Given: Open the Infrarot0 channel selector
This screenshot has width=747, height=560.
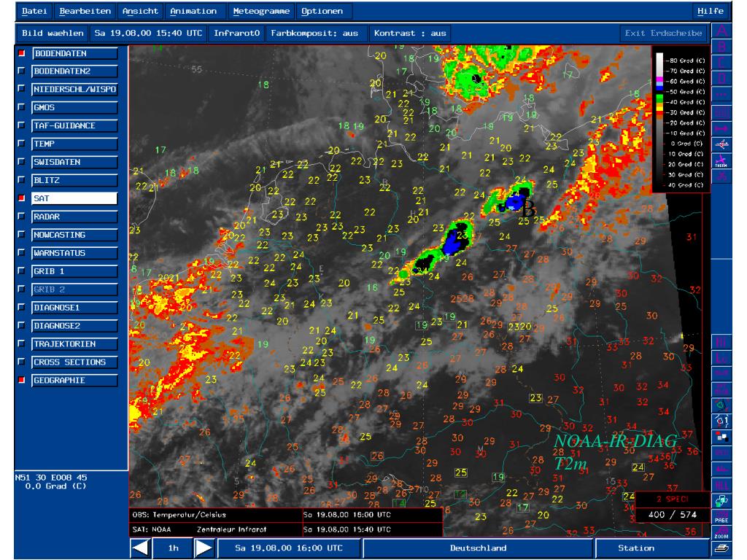Looking at the screenshot, I should click(x=237, y=34).
